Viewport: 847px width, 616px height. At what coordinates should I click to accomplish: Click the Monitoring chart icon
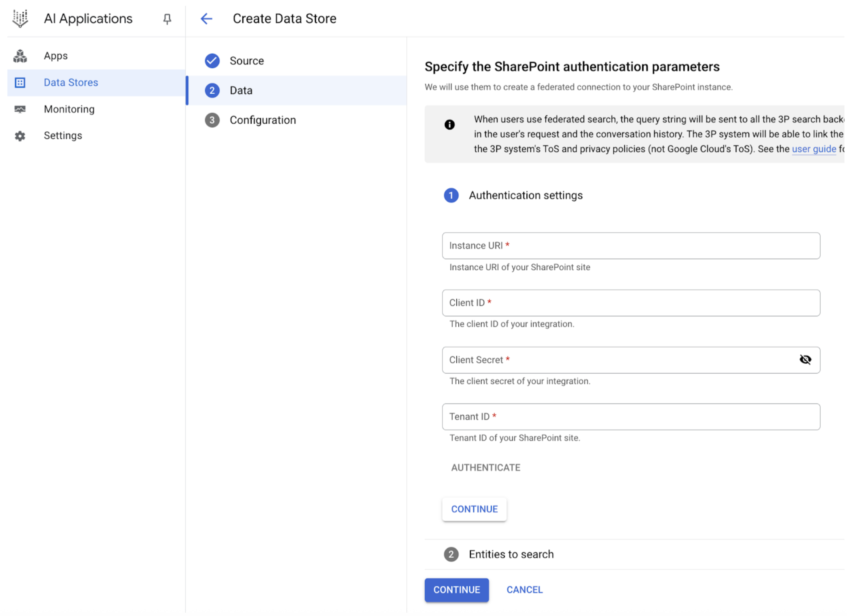coord(20,109)
